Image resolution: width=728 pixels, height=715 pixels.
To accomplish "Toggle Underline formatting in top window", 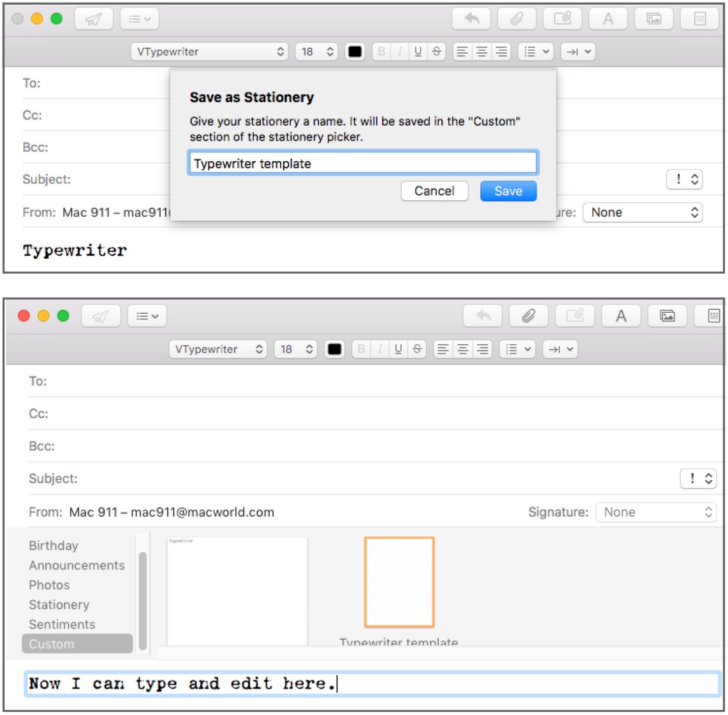I will tap(418, 51).
